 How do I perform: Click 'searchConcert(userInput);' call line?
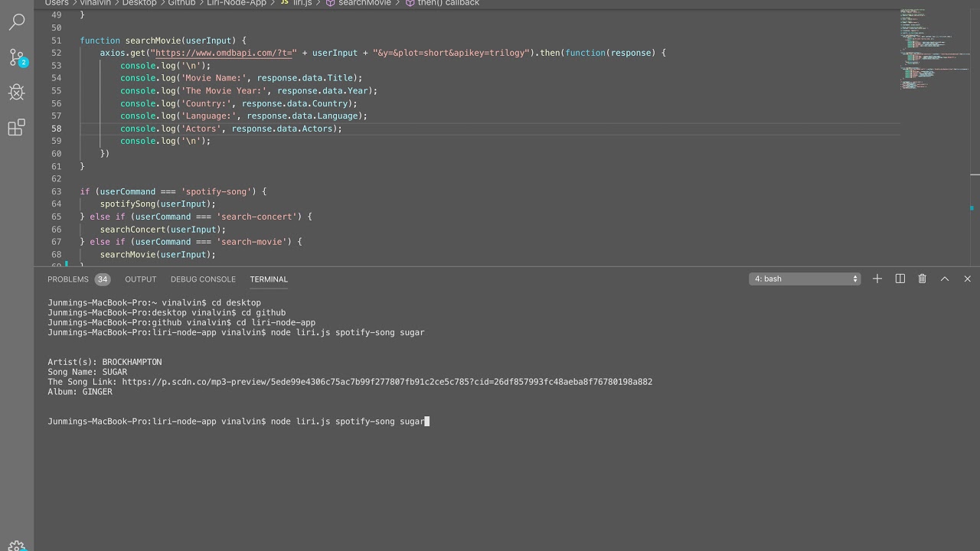pos(163,230)
